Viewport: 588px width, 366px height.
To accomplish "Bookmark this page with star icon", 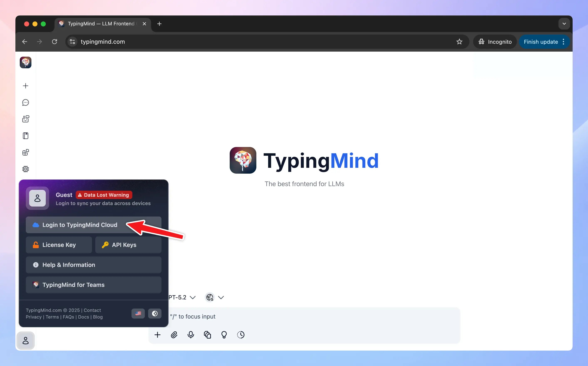I will pos(459,42).
